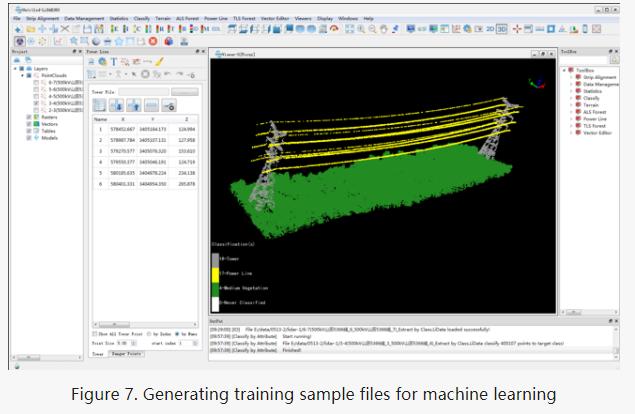The height and width of the screenshot is (414, 635).
Task: Toggle the Rasters layer checkbox
Action: 29,117
